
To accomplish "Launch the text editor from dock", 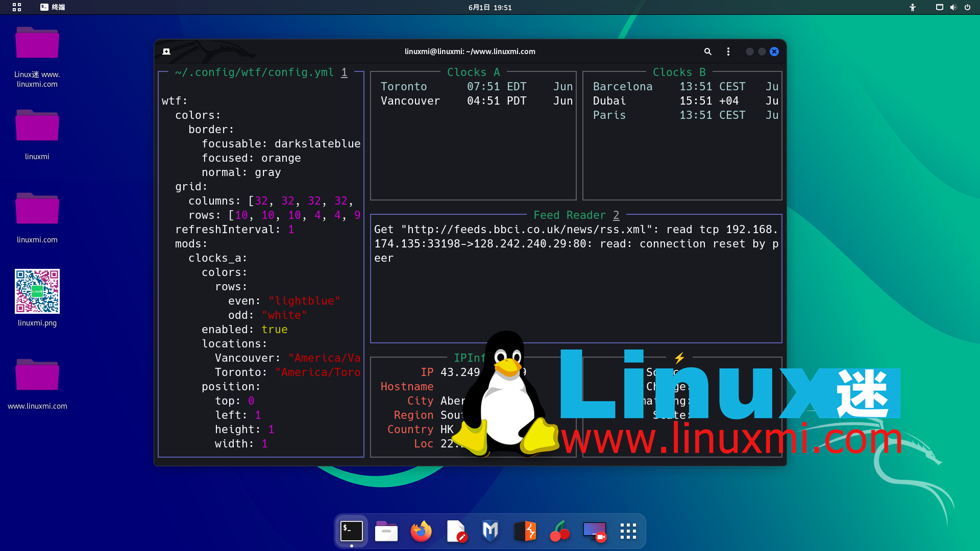I will 456,531.
